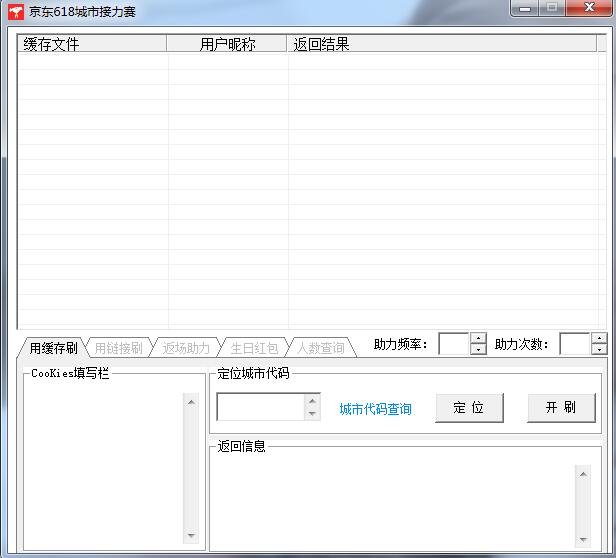Increase 助力次数 with up arrow
The image size is (616, 558).
(x=599, y=338)
